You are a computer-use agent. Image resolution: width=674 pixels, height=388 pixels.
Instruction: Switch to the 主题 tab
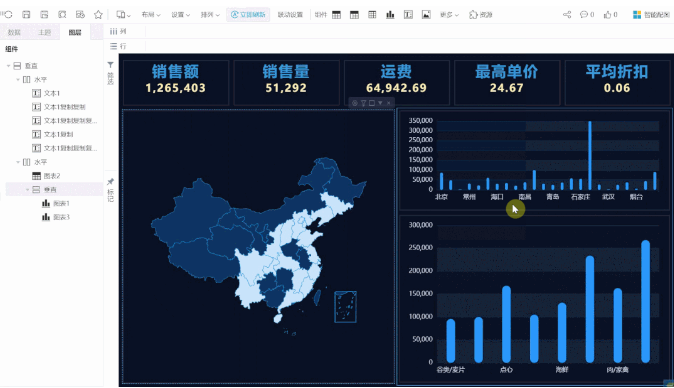(x=45, y=32)
